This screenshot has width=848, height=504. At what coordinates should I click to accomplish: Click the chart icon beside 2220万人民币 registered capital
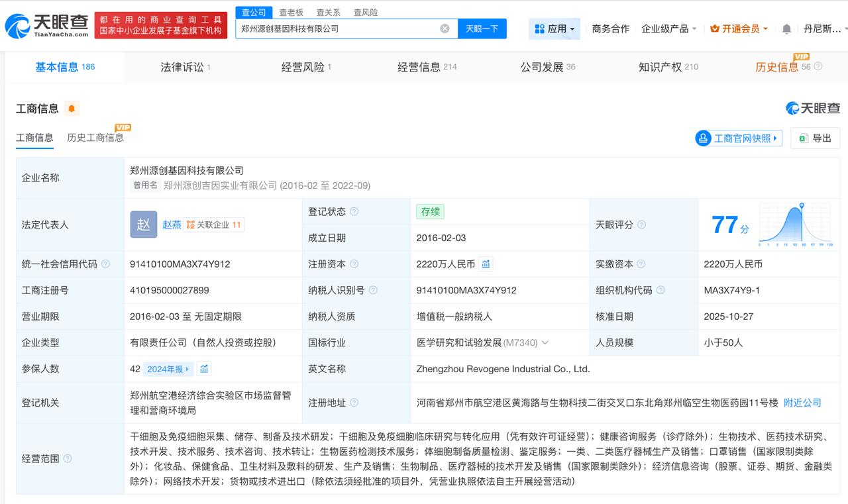tap(486, 264)
